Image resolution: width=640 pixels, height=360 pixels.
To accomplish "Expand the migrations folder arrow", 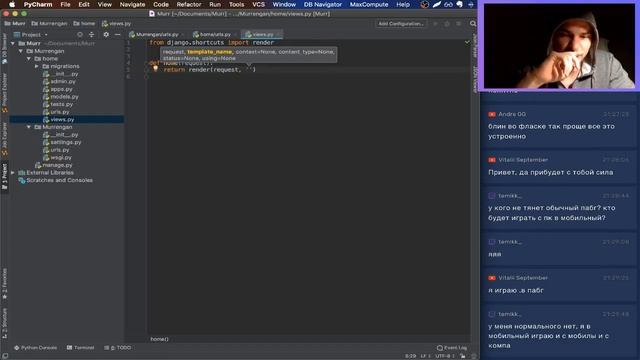I will pyautogui.click(x=37, y=66).
